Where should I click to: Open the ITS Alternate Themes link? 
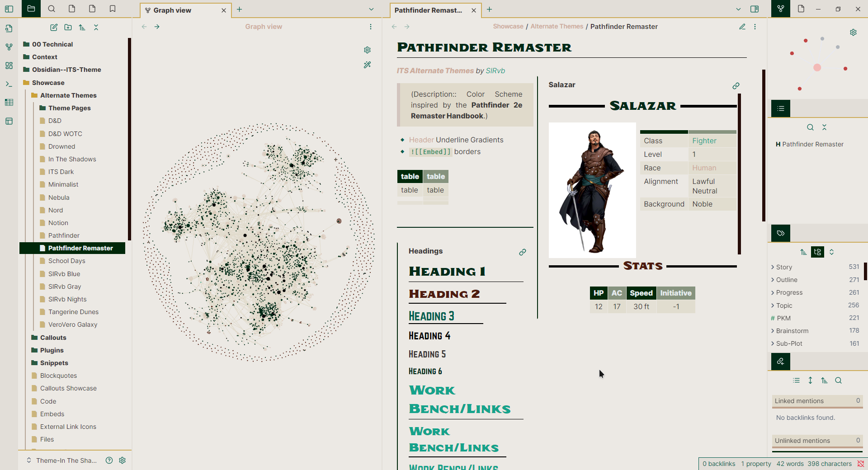(435, 70)
